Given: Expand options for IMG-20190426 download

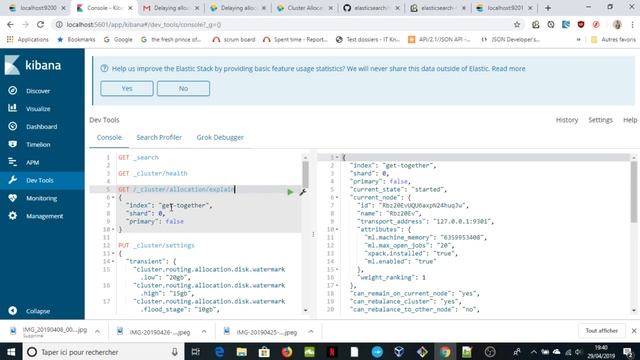Looking at the screenshot, I should (204, 331).
